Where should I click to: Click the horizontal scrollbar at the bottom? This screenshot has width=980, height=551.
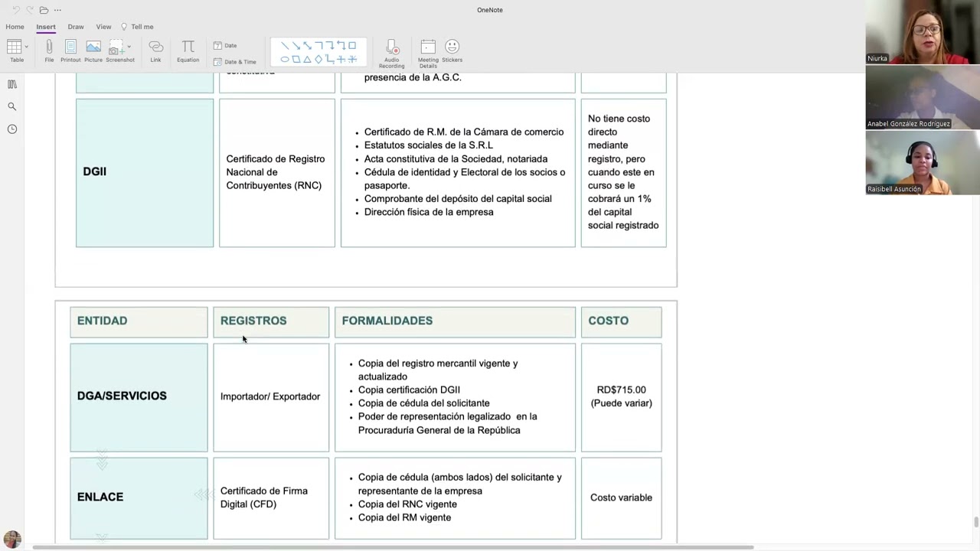393,547
